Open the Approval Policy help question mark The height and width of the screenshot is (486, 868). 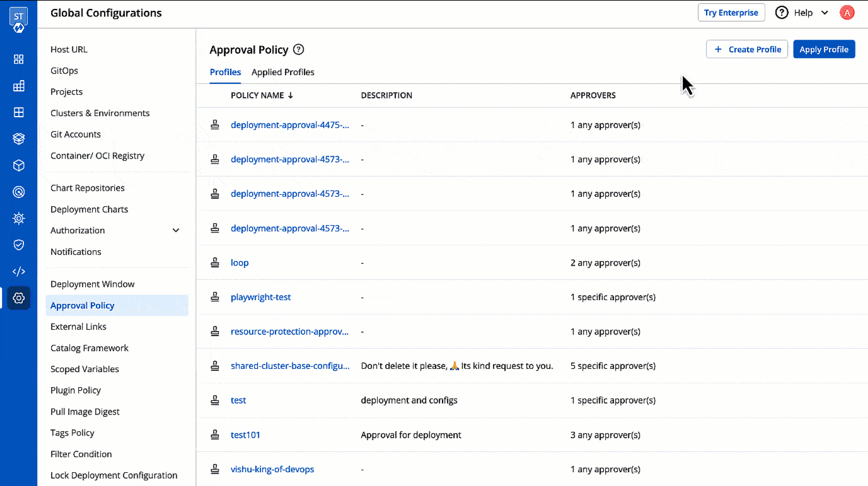point(298,49)
